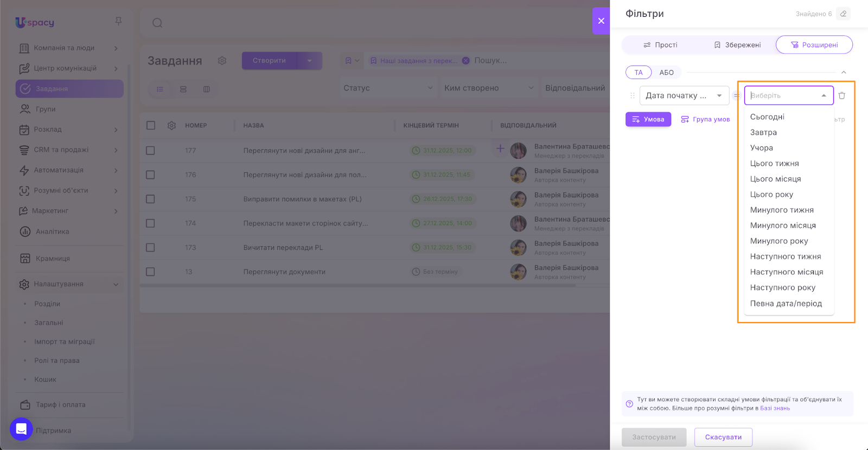Viewport: 868px width, 450px height.
Task: Close the Фільтри panel with X
Action: click(601, 21)
